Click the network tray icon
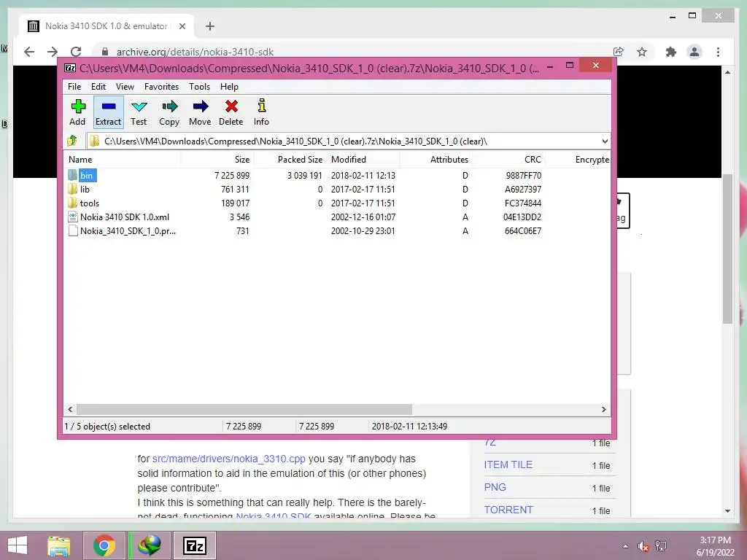Viewport: 747px width, 560px height. [661, 546]
